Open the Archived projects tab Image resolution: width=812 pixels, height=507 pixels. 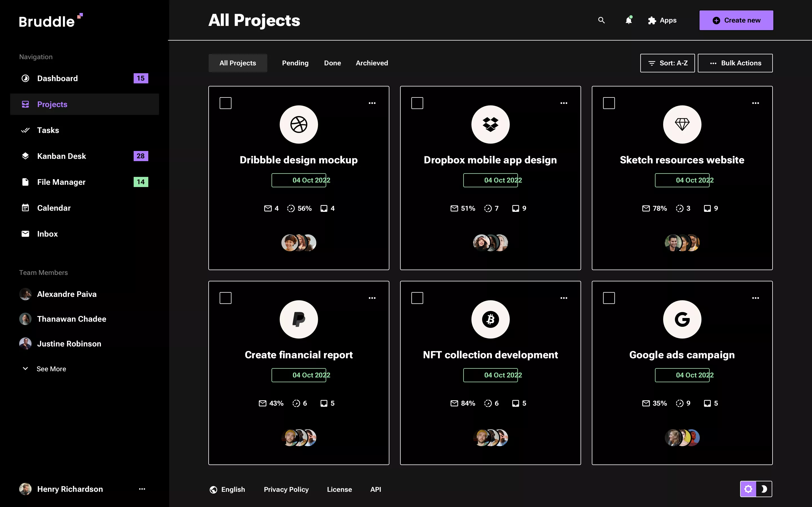(372, 63)
